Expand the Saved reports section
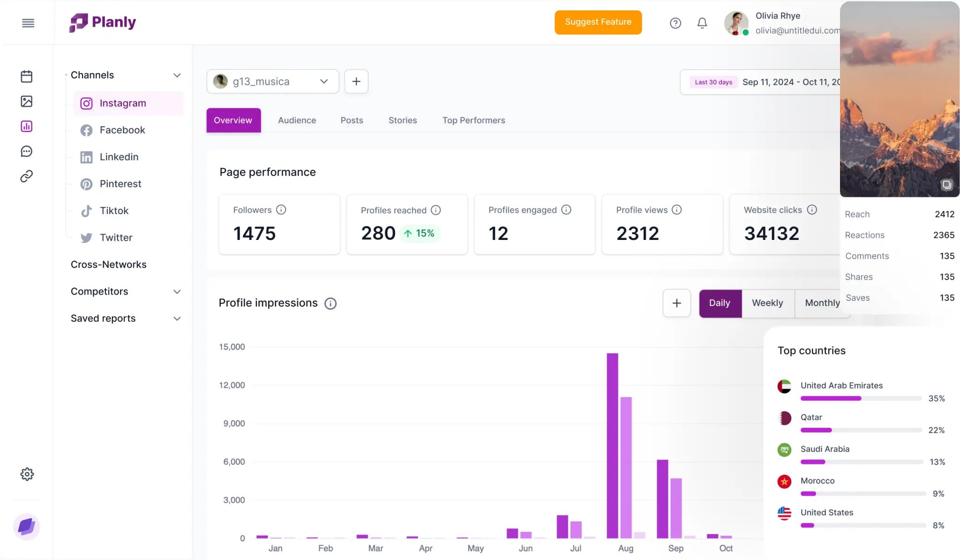Viewport: 960px width, 560px height. coord(177,319)
